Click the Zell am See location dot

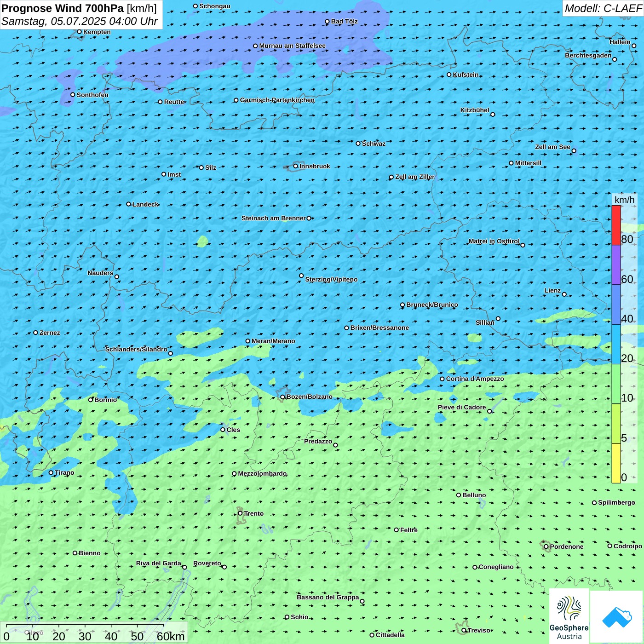click(x=574, y=150)
